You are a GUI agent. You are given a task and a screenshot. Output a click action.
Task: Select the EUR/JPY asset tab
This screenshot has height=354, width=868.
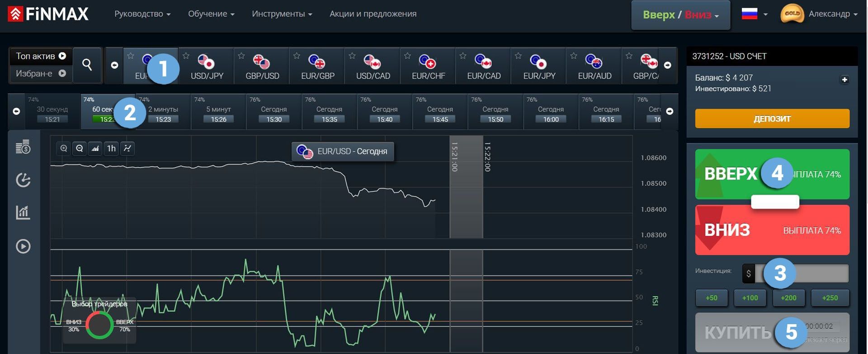pos(539,66)
